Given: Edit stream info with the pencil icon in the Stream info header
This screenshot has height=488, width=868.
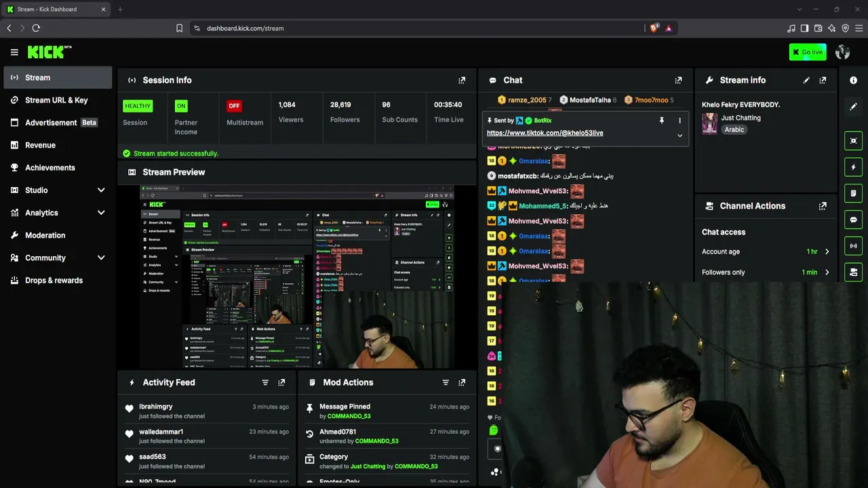Looking at the screenshot, I should point(806,80).
